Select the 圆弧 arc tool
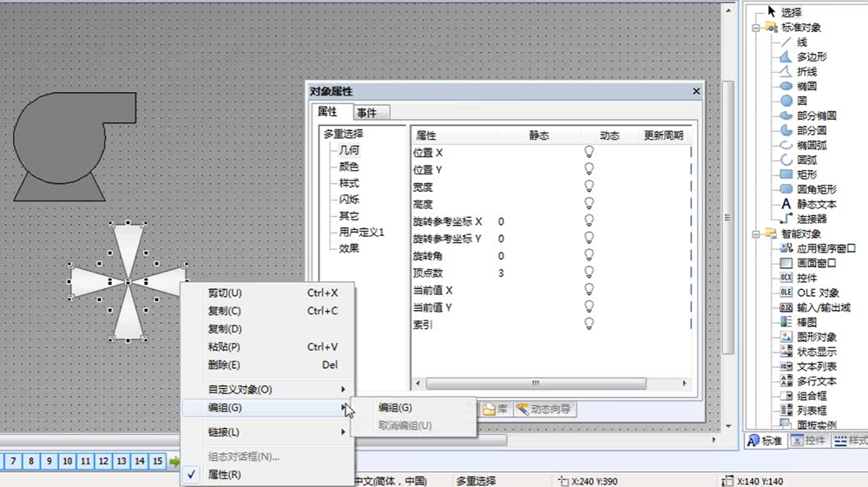The width and height of the screenshot is (868, 487). [786, 160]
